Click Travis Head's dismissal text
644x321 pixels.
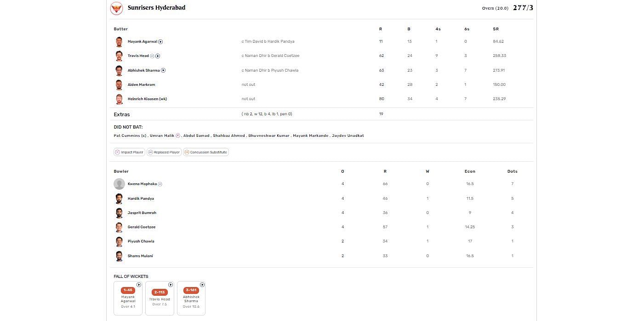(270, 56)
